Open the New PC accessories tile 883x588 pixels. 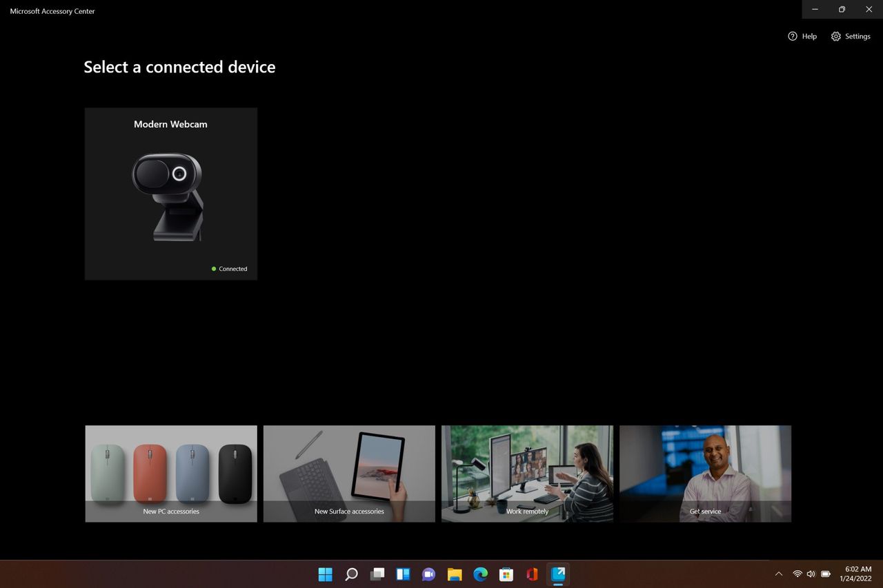(171, 474)
